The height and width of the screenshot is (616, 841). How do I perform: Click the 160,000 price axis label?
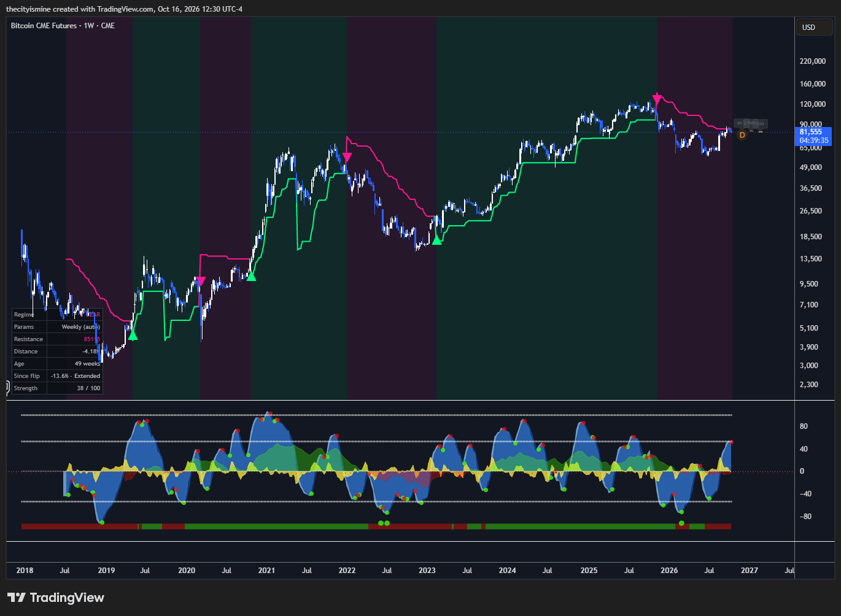coord(812,84)
